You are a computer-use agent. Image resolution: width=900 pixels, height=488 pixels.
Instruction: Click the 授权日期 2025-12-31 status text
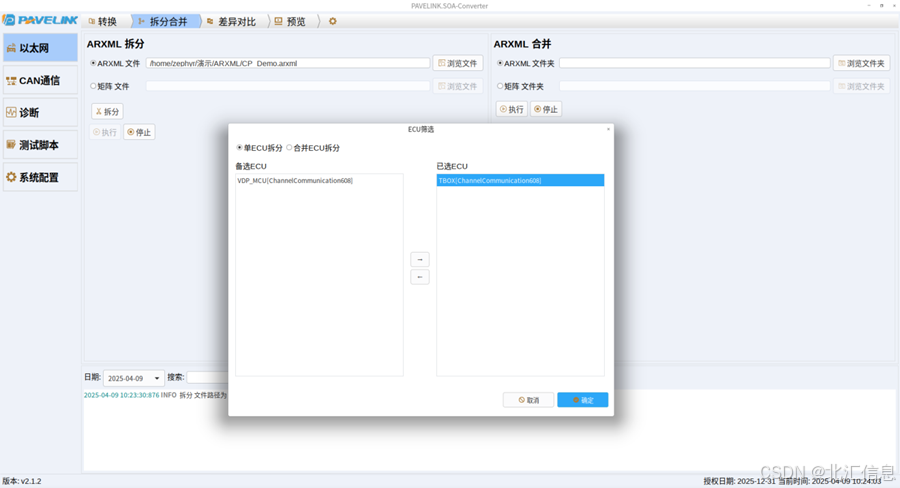pos(739,481)
